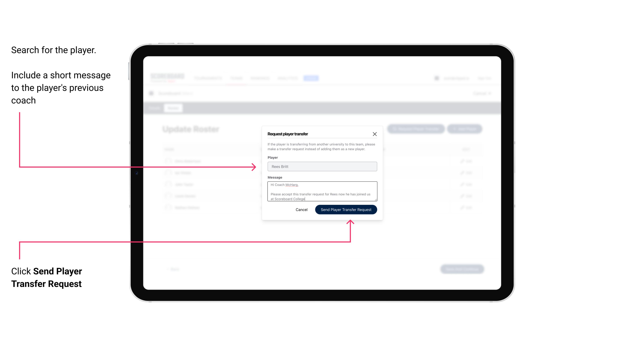
Task: Click the Player name input field
Action: coord(322,167)
